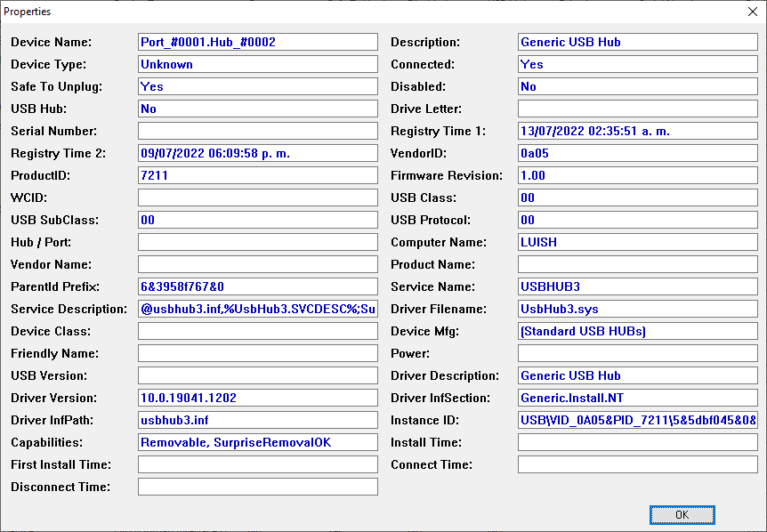This screenshot has width=767, height=532.
Task: Click the Service Name field showing USBHUB3
Action: [x=637, y=286]
